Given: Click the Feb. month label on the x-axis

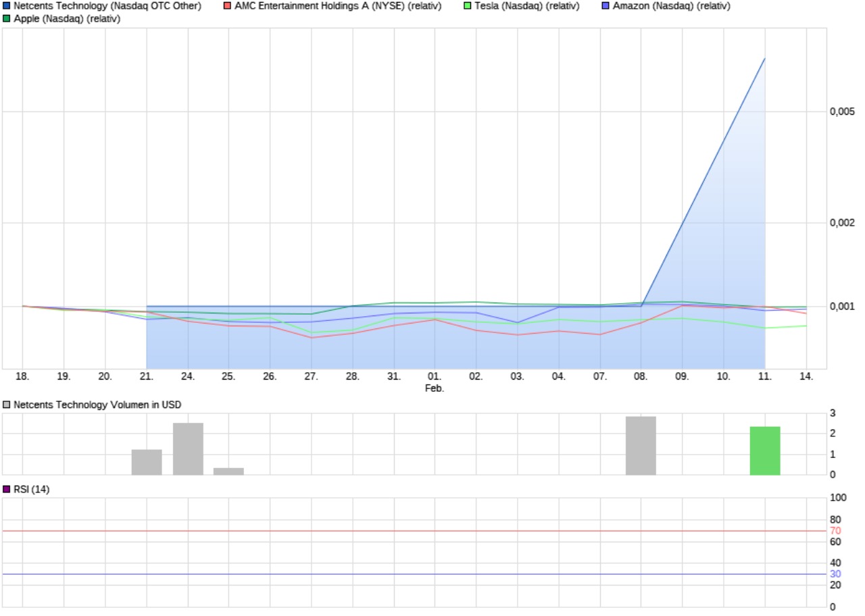Looking at the screenshot, I should point(435,388).
